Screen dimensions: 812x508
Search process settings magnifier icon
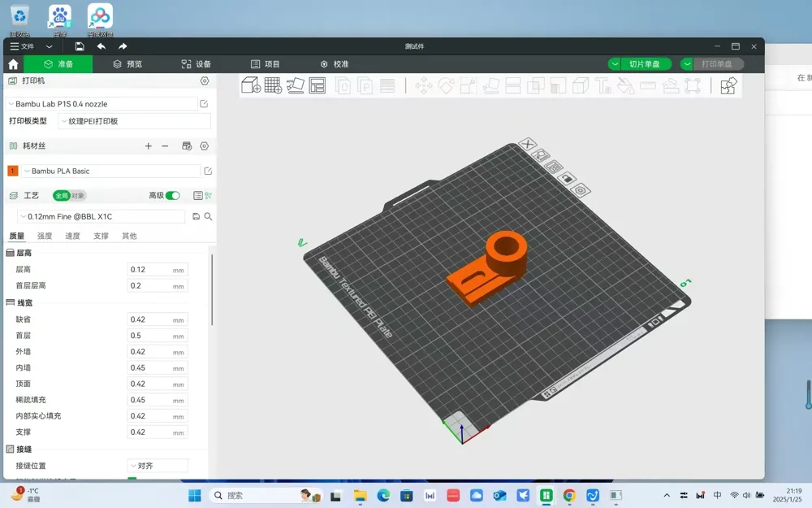point(208,217)
